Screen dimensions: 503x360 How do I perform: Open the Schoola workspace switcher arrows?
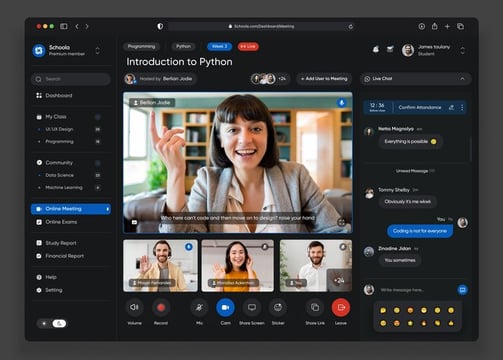(97, 51)
